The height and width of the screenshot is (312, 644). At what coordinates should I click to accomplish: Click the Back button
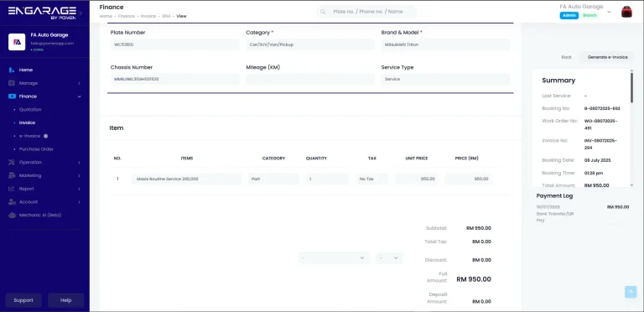[x=566, y=57]
